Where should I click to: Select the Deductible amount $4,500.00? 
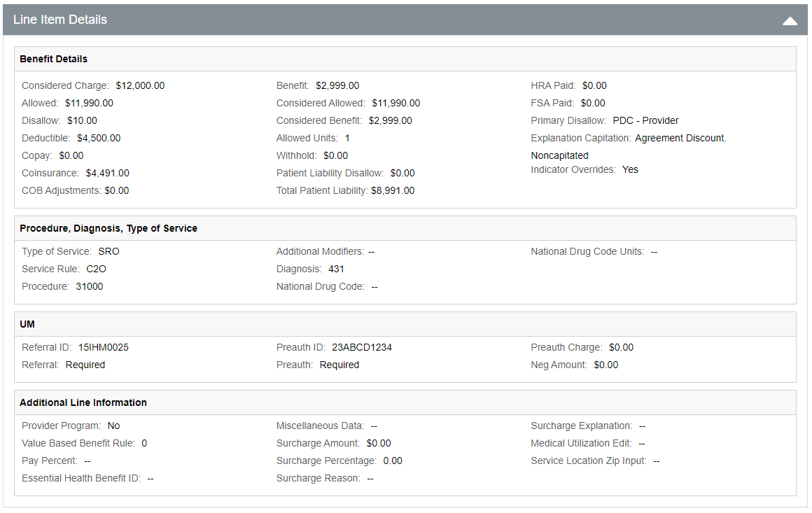[x=99, y=138]
